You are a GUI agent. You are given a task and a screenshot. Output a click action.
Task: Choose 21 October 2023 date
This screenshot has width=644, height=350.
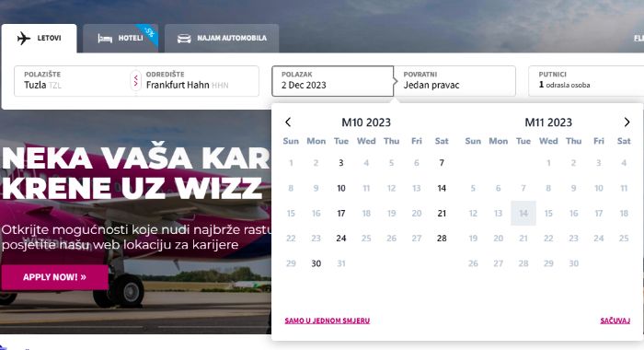442,214
